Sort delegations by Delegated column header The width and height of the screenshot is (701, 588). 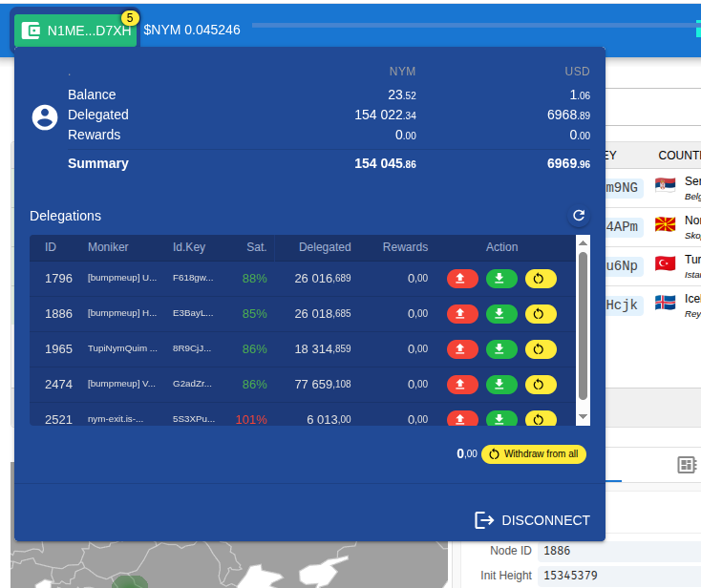[325, 247]
